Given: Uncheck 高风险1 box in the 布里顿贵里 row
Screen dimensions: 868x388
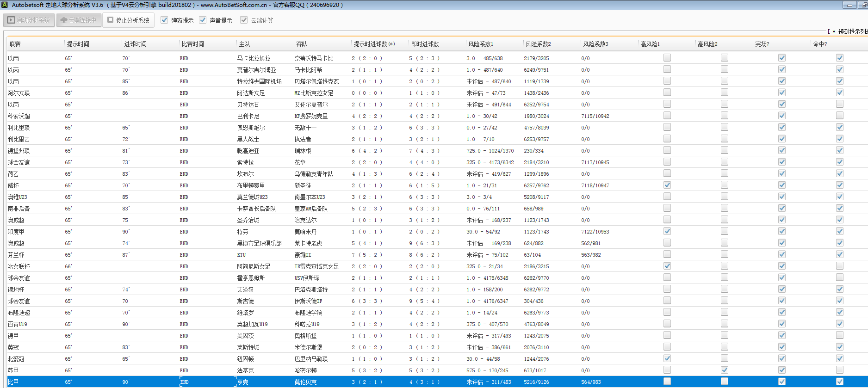Looking at the screenshot, I should pyautogui.click(x=667, y=185).
